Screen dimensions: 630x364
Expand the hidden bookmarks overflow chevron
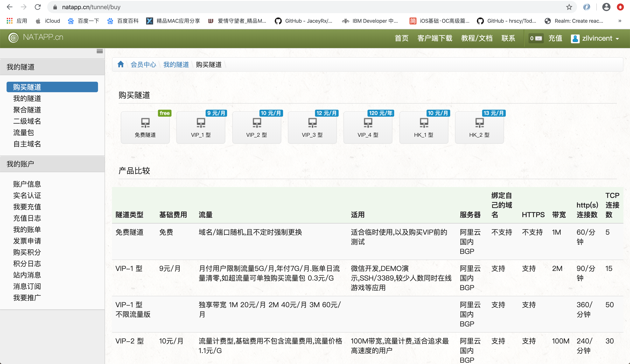tap(620, 21)
